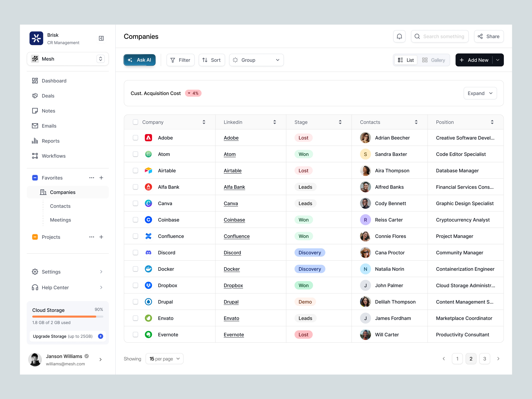532x399 pixels.
Task: Click the Emails icon in sidebar
Action: pyautogui.click(x=35, y=126)
